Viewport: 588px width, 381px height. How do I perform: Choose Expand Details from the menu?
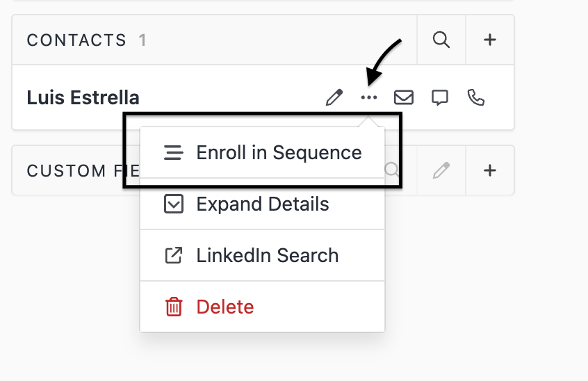pos(262,204)
